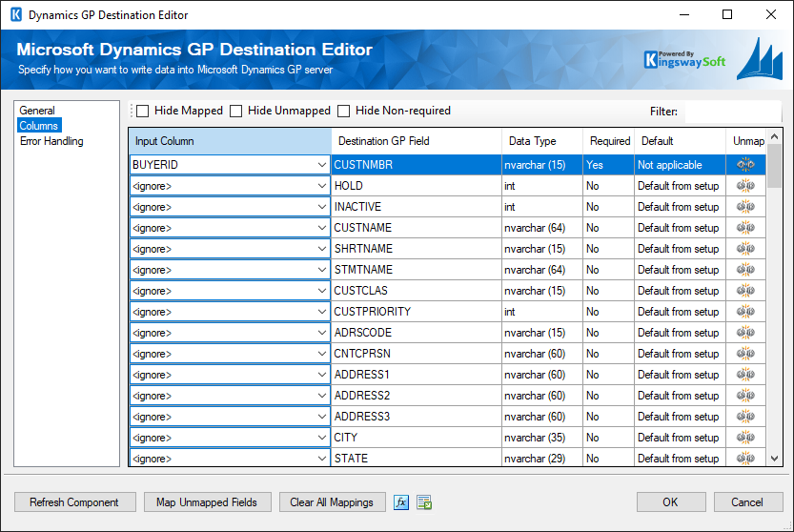Click the unmap icon for HOLD row
The image size is (794, 532).
[745, 186]
